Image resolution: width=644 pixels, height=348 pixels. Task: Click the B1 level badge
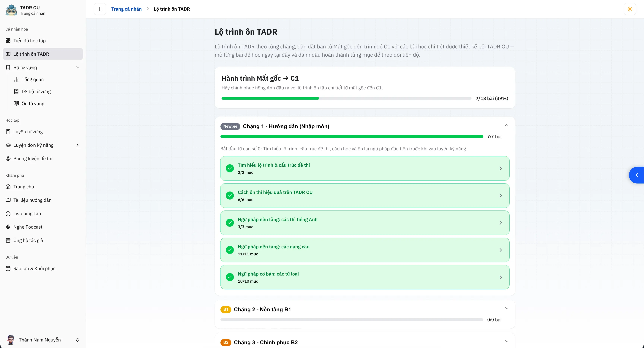click(x=226, y=309)
